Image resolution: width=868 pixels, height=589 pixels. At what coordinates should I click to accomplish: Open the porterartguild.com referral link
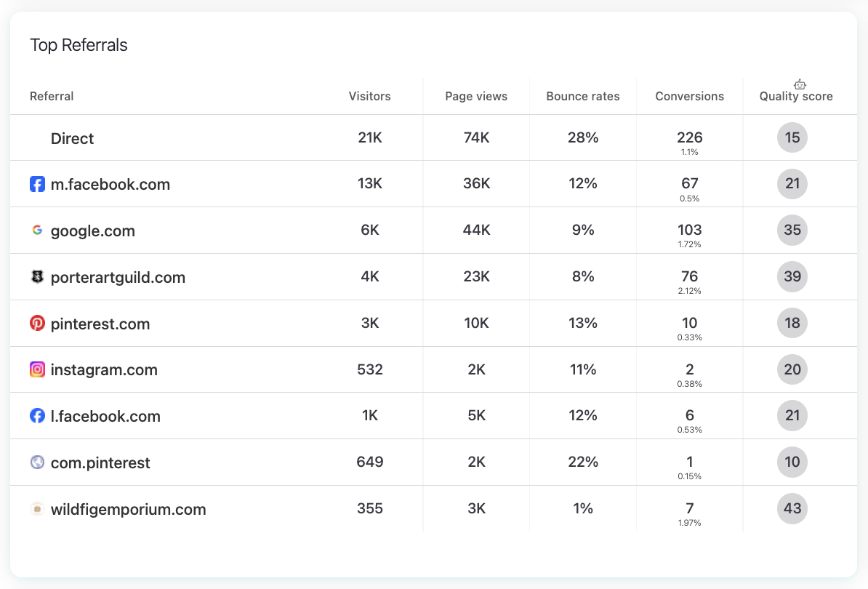(118, 278)
